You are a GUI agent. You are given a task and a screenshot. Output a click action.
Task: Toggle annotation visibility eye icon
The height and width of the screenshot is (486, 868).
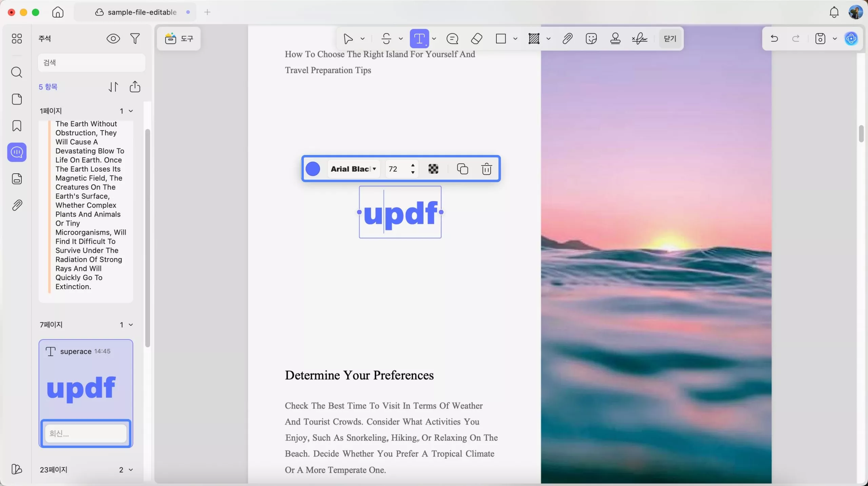click(x=113, y=39)
